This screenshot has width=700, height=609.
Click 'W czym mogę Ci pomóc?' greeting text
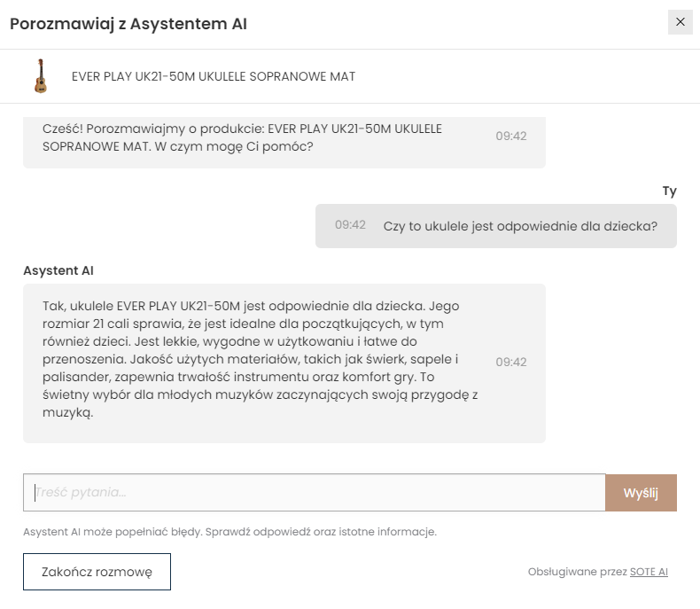pos(234,146)
